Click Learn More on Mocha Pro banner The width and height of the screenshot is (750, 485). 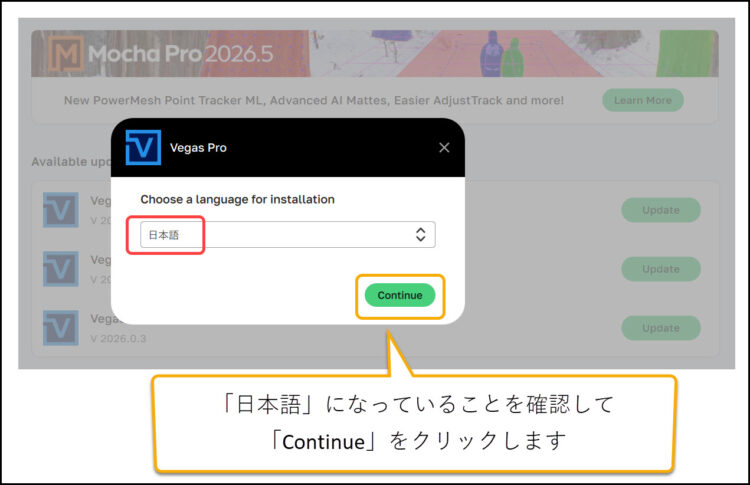(x=642, y=100)
